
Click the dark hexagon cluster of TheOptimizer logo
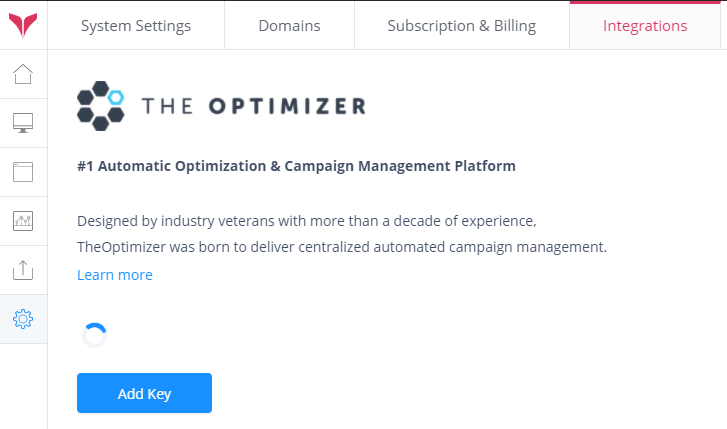point(96,110)
